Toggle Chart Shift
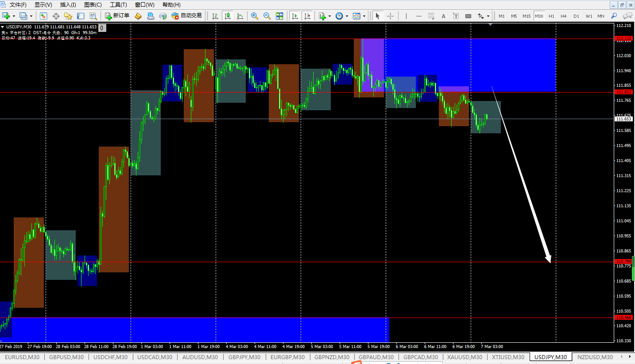 [307, 16]
